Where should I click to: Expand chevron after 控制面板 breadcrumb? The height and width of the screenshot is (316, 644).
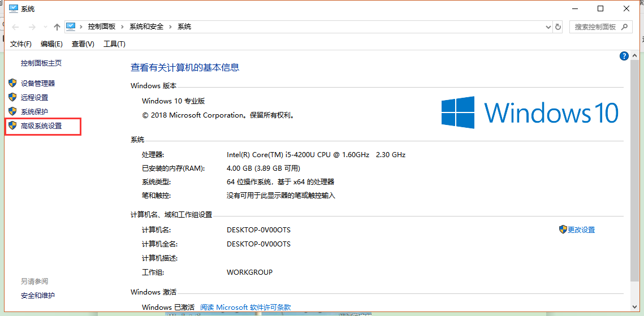click(122, 27)
